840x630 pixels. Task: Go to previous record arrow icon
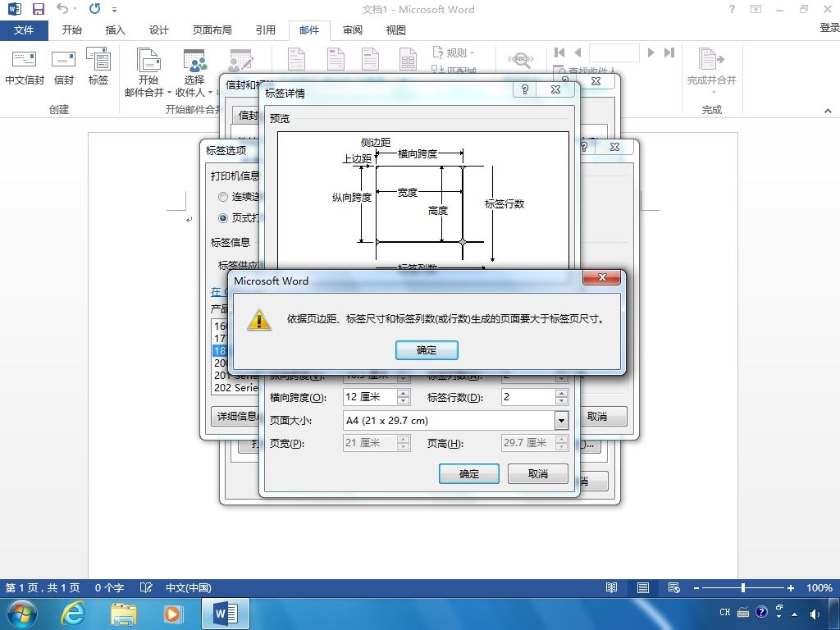[x=577, y=52]
